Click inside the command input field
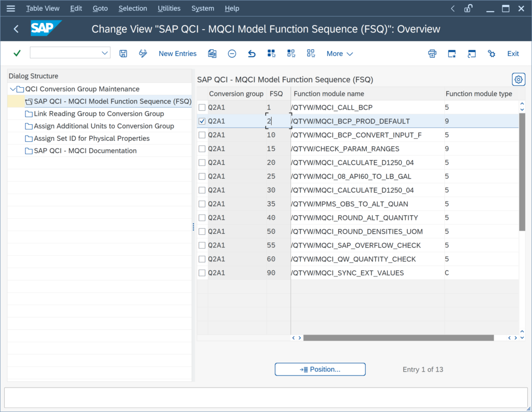Screen dimensions: 532x412 tap(65, 52)
